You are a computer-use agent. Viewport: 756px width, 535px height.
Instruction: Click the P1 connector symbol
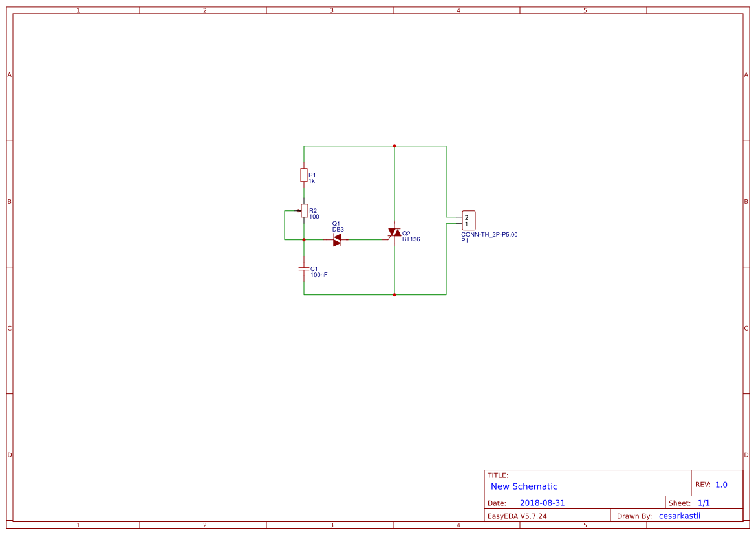click(468, 220)
